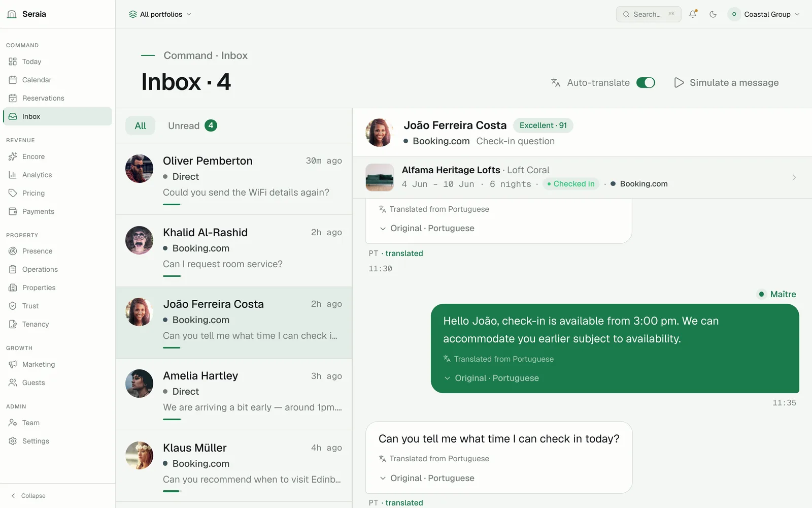Click Klaus Müller's avatar

[x=139, y=456]
